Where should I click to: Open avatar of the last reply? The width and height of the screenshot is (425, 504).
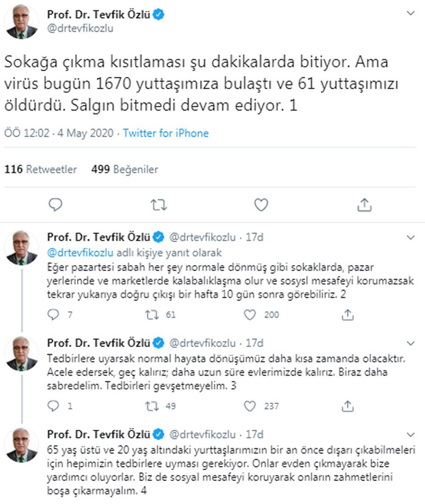[22, 446]
